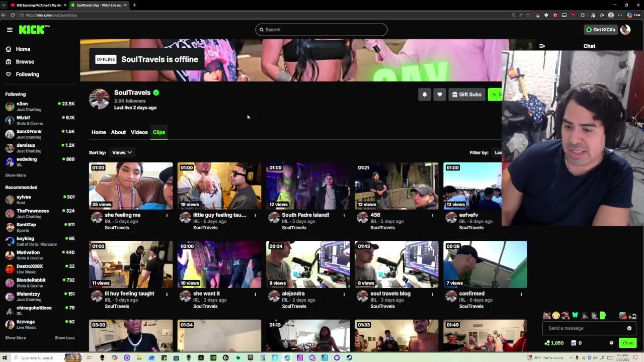Viewport: 644px width, 362px height.
Task: Open the 'she feeling me' clip thumbnail
Action: [131, 186]
